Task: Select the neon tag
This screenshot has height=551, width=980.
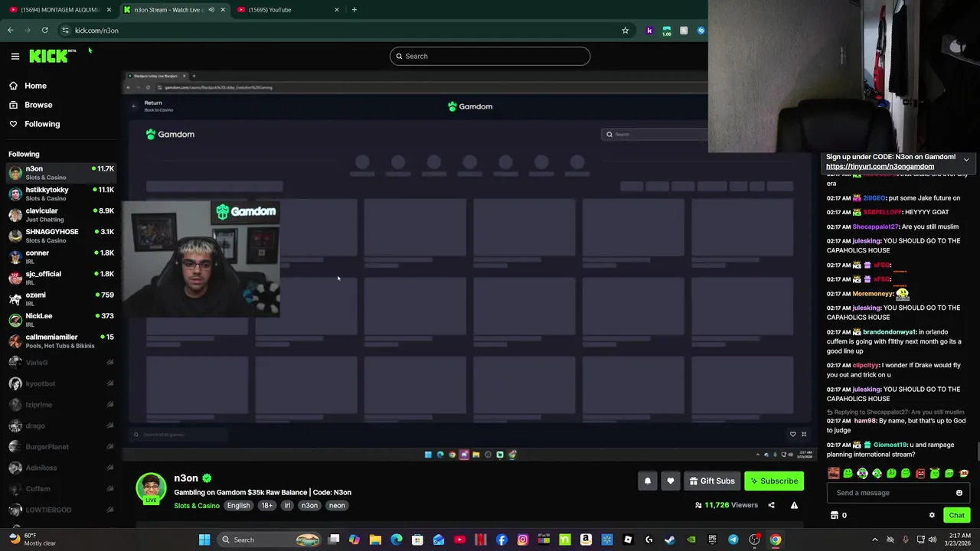Action: click(337, 505)
